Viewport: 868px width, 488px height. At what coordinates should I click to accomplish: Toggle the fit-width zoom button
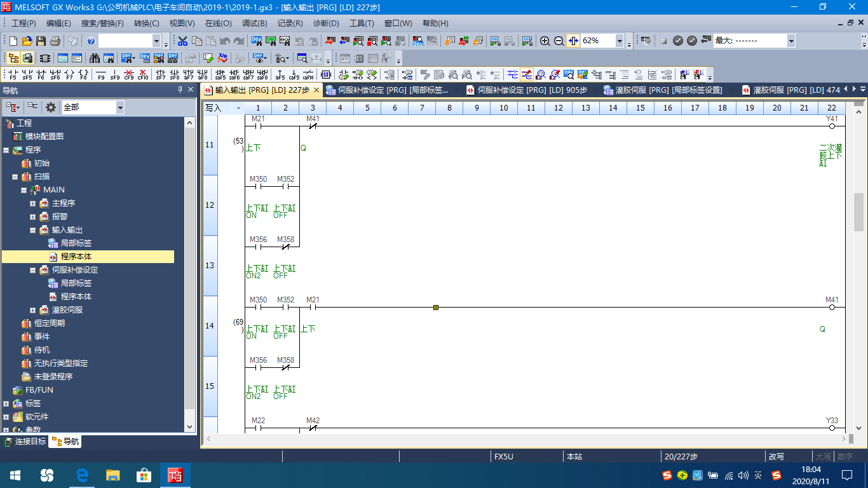tap(573, 41)
